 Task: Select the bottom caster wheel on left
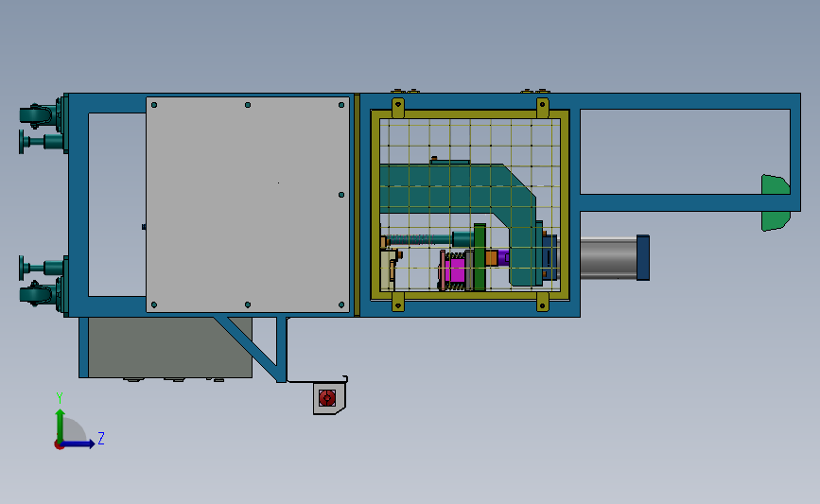click(x=35, y=294)
